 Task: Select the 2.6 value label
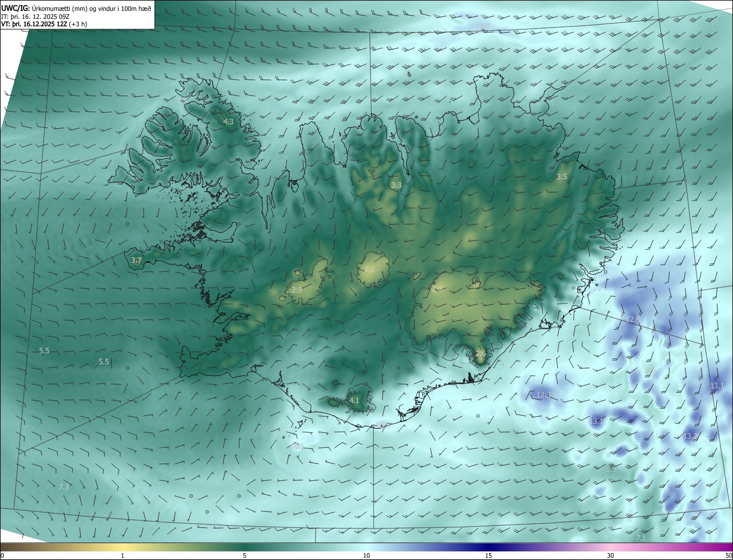click(480, 354)
